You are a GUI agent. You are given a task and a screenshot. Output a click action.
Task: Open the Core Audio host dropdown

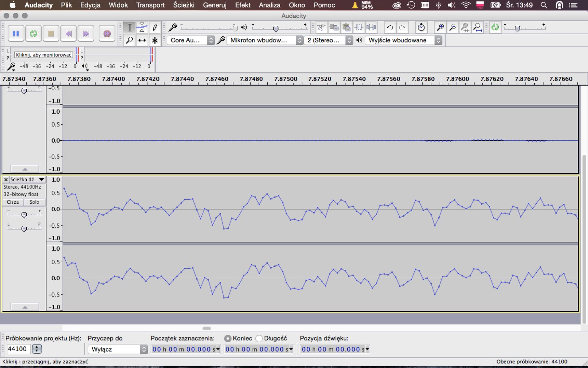191,40
